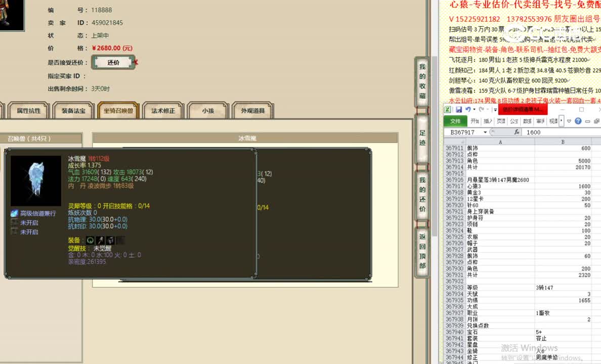Click seller ID 459021845
The height and width of the screenshot is (364, 601).
tap(107, 23)
